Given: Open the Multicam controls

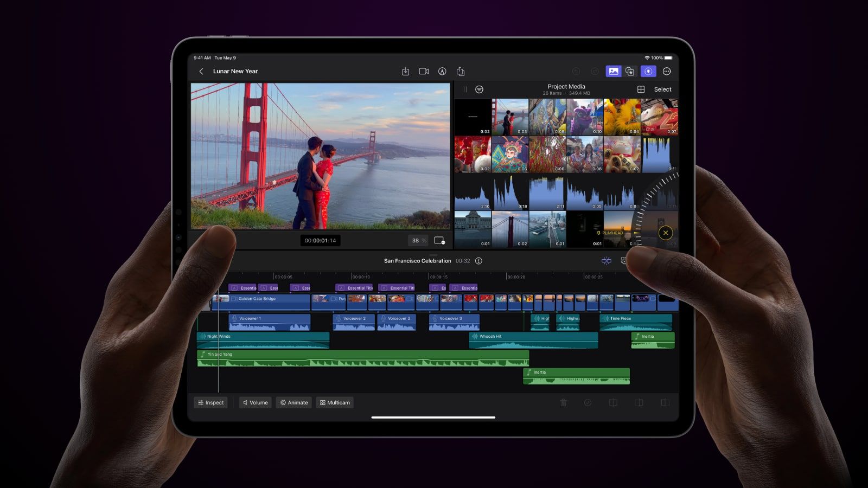Looking at the screenshot, I should click(x=335, y=402).
